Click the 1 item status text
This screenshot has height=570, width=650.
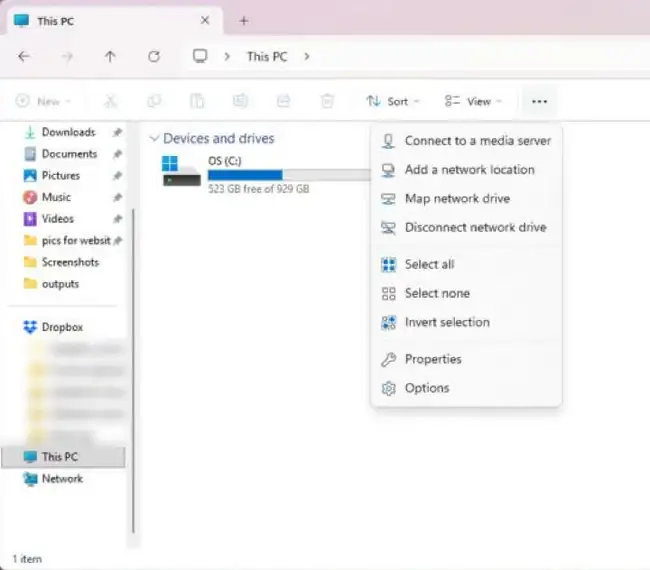click(x=27, y=559)
